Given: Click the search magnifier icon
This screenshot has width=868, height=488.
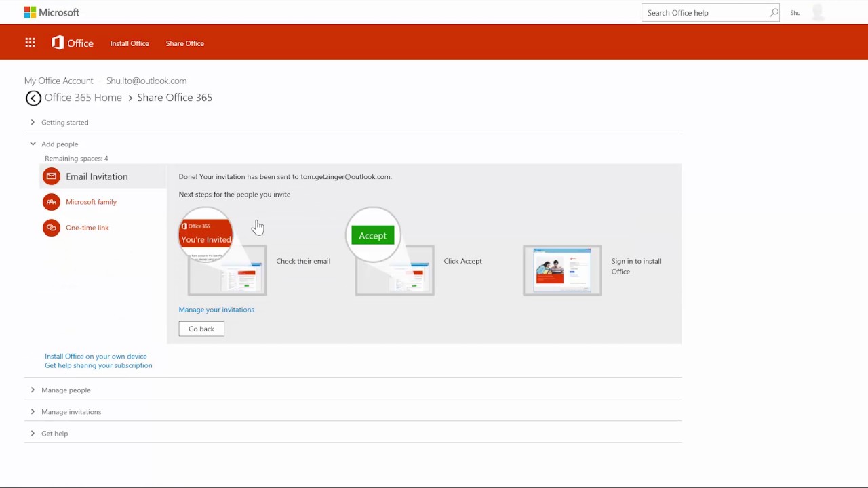Looking at the screenshot, I should coord(774,12).
